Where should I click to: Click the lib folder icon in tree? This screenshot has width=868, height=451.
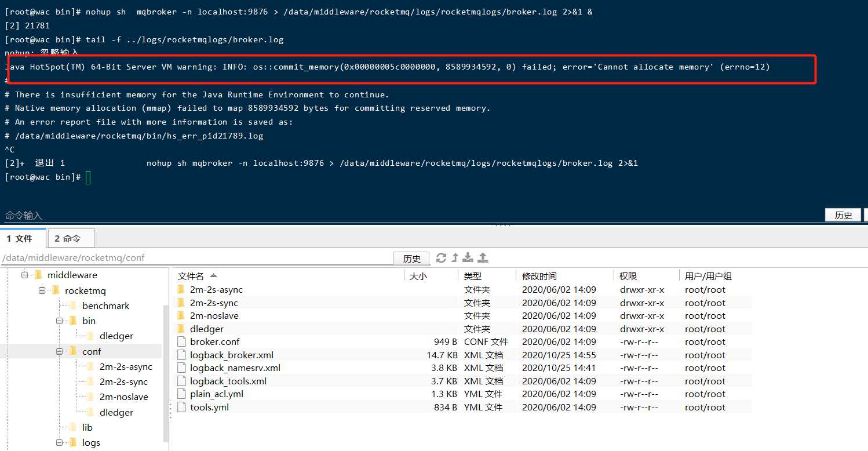point(72,427)
